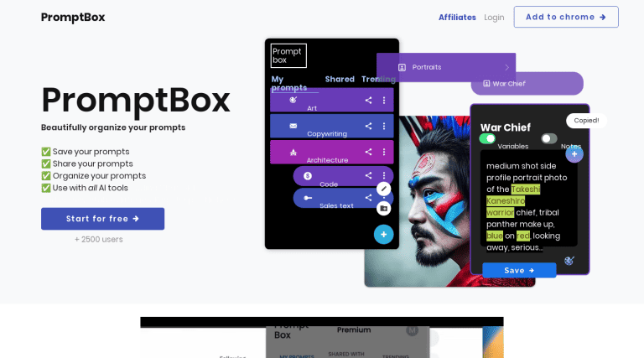Click the War Chief purple pill
The image size is (644, 358).
point(527,84)
